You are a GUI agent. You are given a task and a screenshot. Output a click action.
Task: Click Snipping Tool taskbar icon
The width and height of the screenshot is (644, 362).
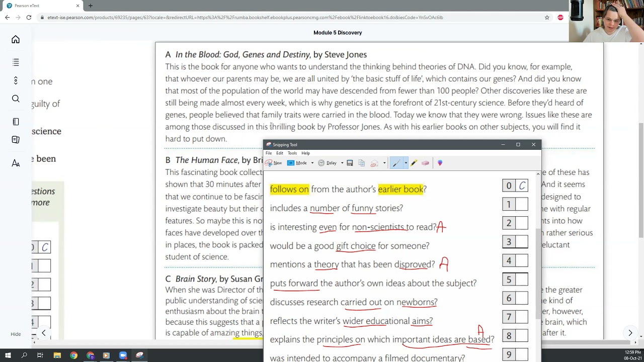coord(139,355)
